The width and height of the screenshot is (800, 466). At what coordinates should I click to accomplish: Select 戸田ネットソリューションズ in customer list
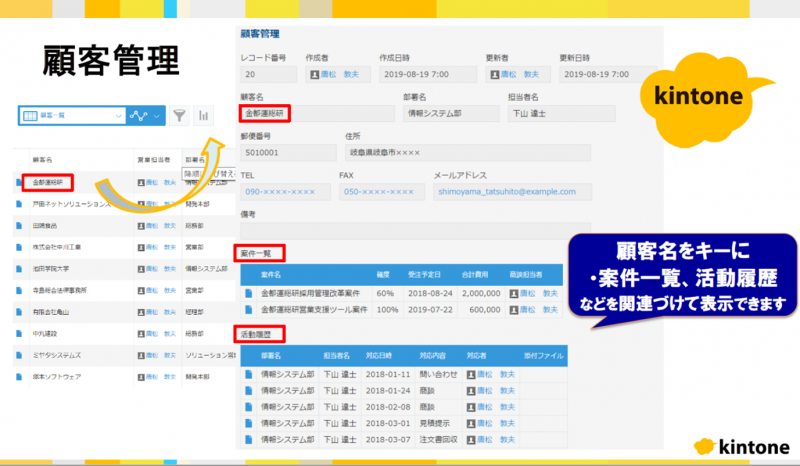click(x=71, y=204)
